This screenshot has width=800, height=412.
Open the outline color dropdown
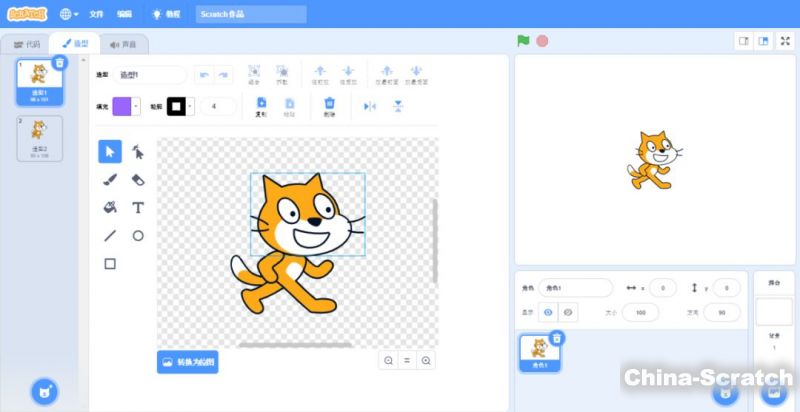181,106
